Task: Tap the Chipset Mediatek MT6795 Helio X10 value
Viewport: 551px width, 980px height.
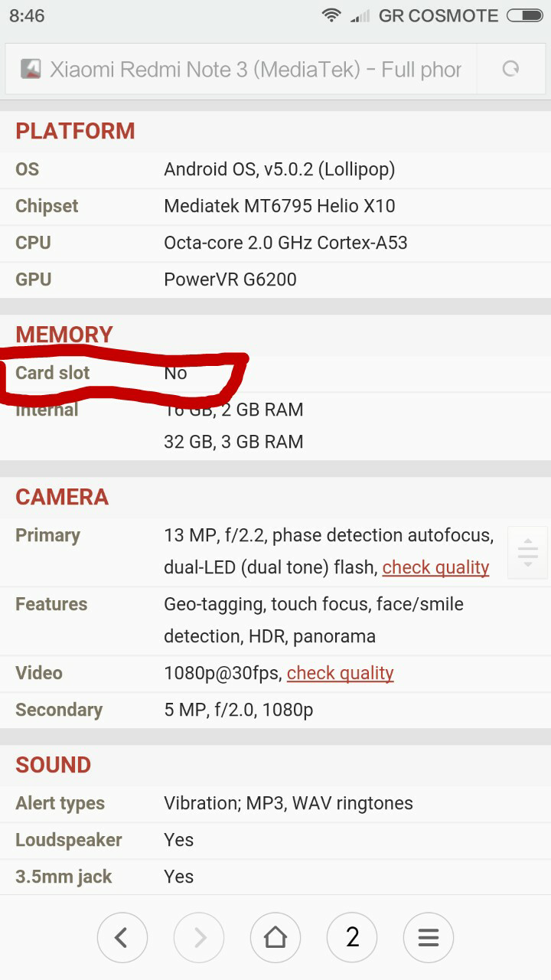Action: (279, 206)
